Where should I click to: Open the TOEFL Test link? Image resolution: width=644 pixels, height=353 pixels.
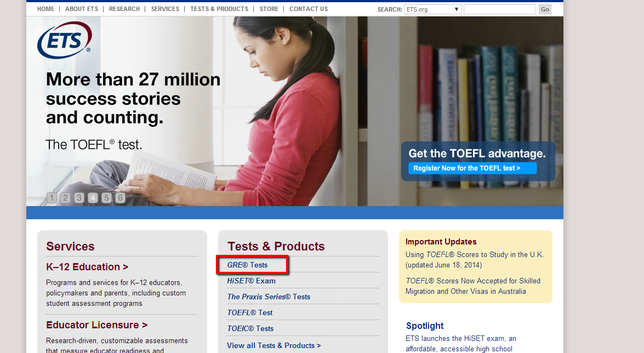pos(250,313)
